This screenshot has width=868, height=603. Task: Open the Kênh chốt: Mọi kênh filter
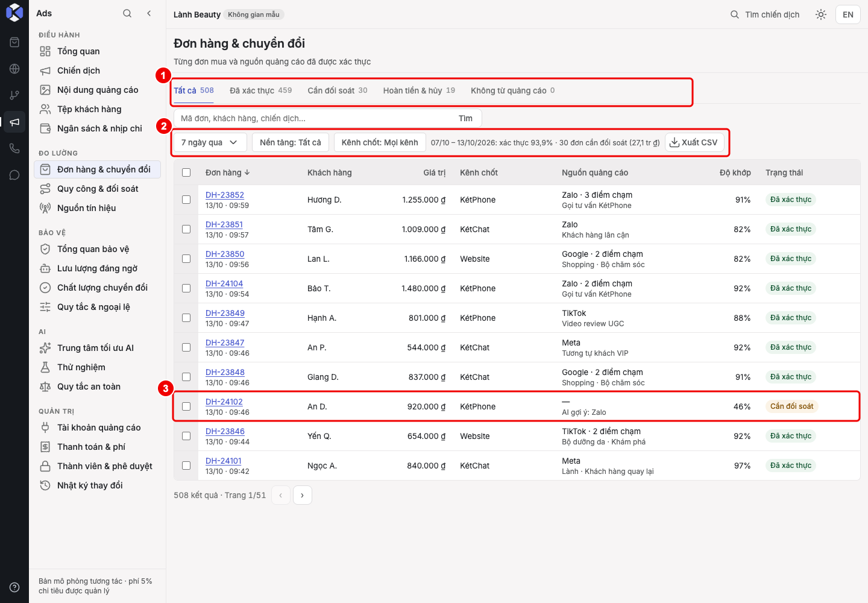point(380,142)
